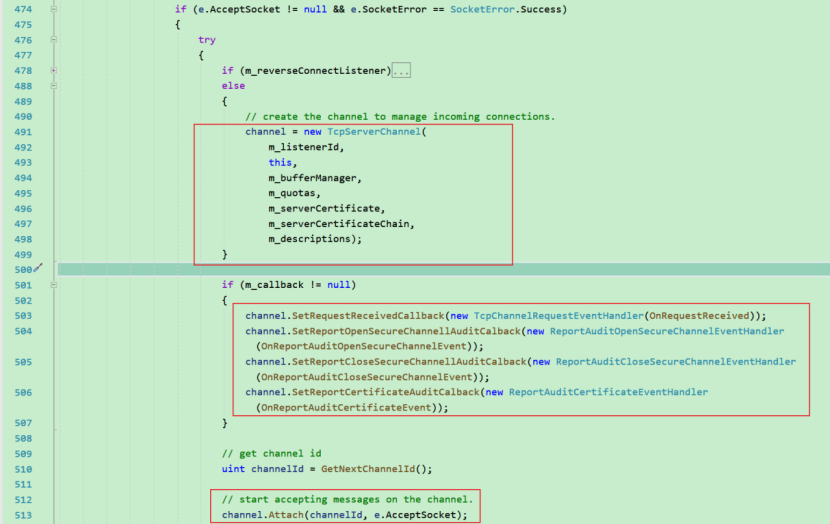
Task: Open the collapsed '...' code box after m_reverseConnectListener
Action: click(x=401, y=70)
